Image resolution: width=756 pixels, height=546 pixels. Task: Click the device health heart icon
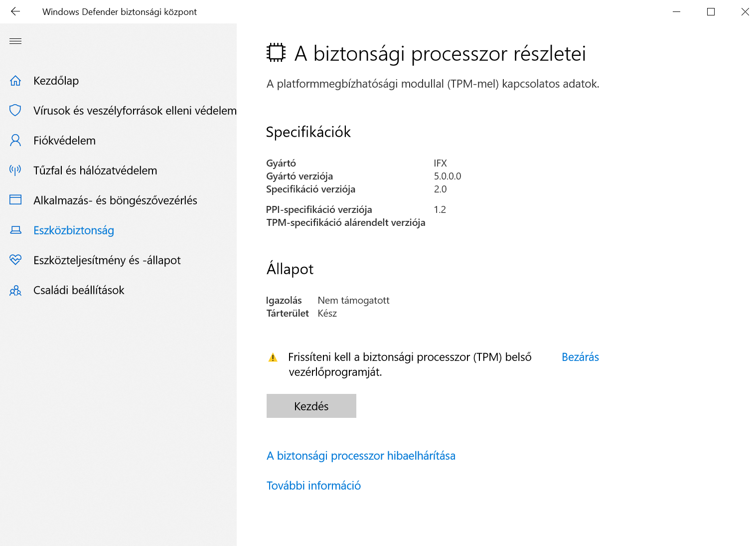click(15, 260)
